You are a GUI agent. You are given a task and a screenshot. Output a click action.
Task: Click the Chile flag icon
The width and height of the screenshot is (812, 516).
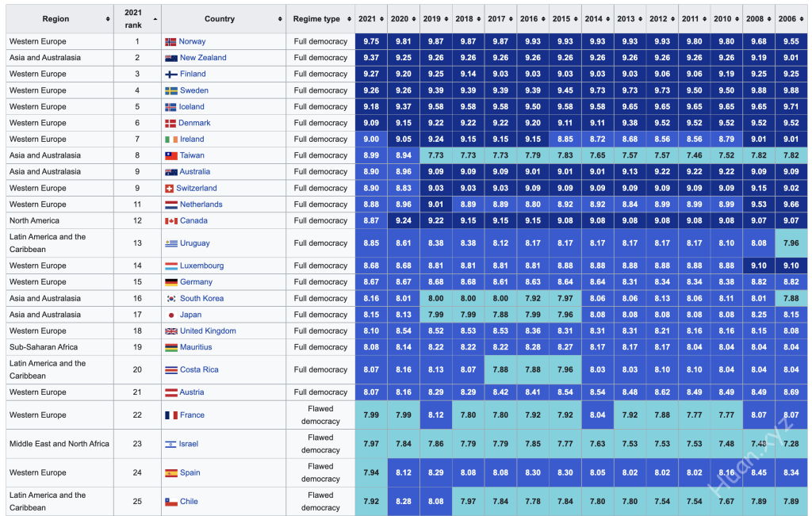[x=170, y=502]
